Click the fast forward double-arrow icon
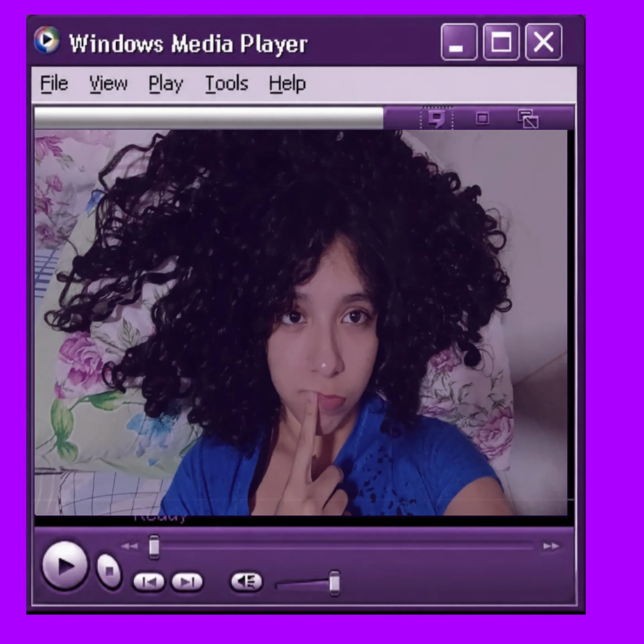644x644 pixels. click(x=551, y=546)
